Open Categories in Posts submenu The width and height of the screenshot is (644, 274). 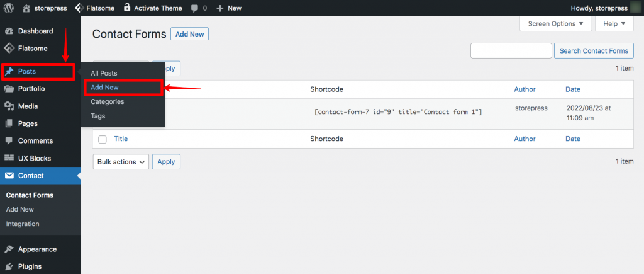[x=107, y=101]
